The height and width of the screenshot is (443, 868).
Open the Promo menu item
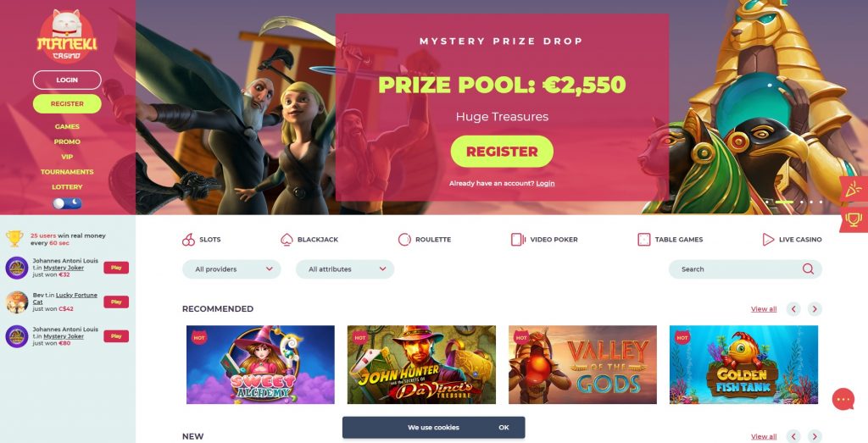[67, 141]
